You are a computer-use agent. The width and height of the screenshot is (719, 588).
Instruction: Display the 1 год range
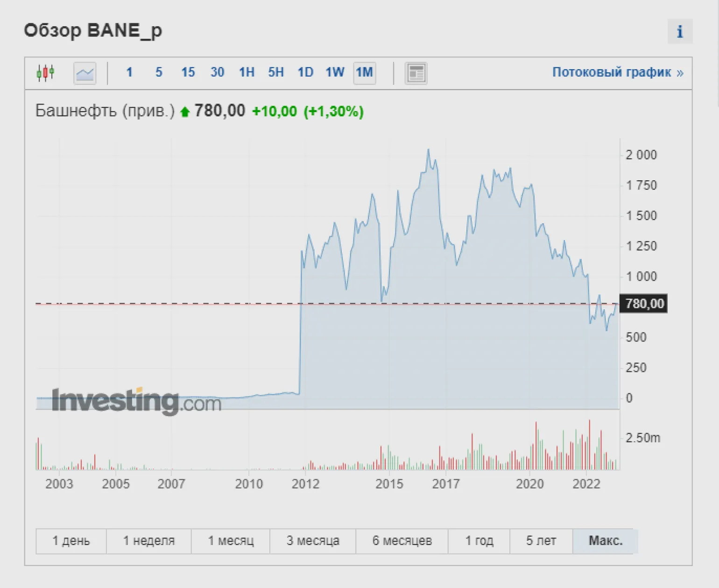pos(479,541)
